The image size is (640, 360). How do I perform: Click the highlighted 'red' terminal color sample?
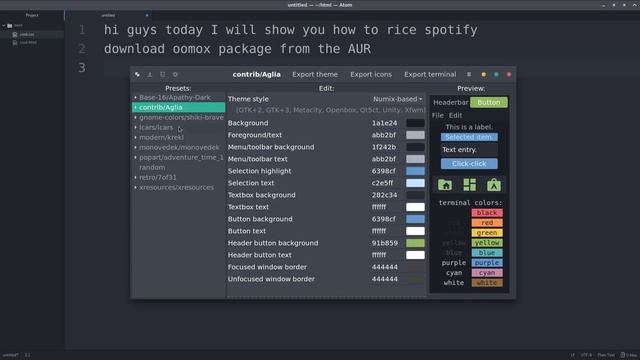487,223
